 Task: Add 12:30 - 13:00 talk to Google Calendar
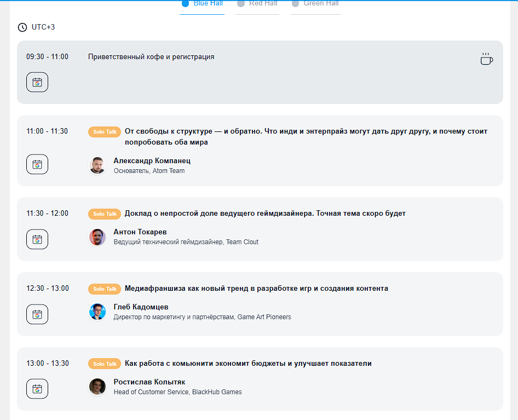pyautogui.click(x=37, y=314)
